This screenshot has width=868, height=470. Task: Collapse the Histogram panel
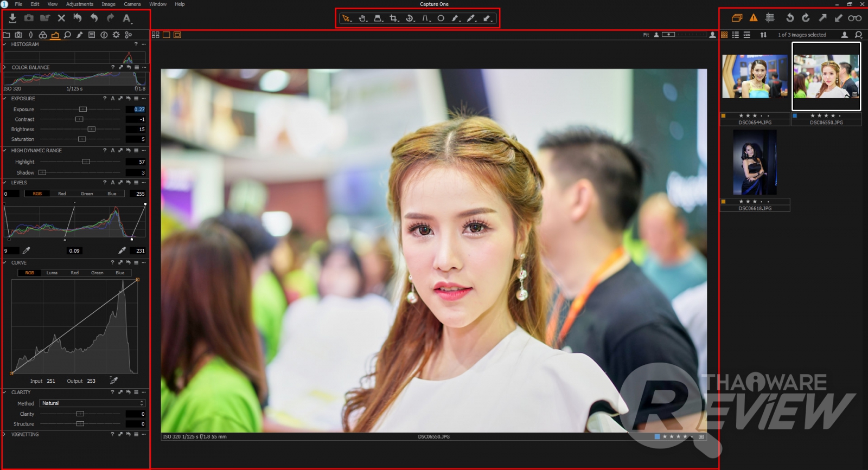click(5, 44)
